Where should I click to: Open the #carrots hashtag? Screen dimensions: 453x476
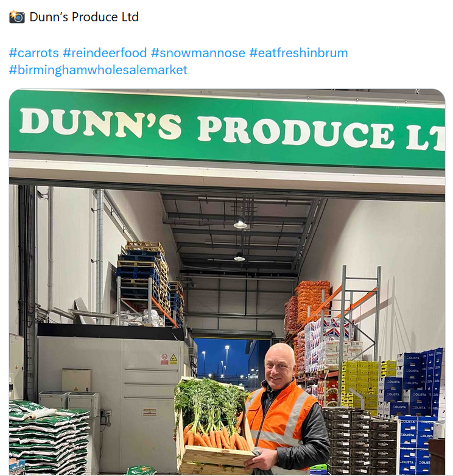coord(33,53)
